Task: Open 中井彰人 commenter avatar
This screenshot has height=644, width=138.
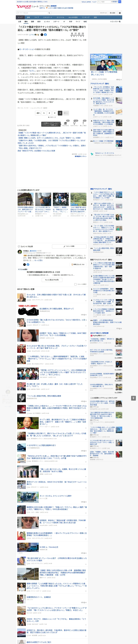Action: pyautogui.click(x=20, y=252)
